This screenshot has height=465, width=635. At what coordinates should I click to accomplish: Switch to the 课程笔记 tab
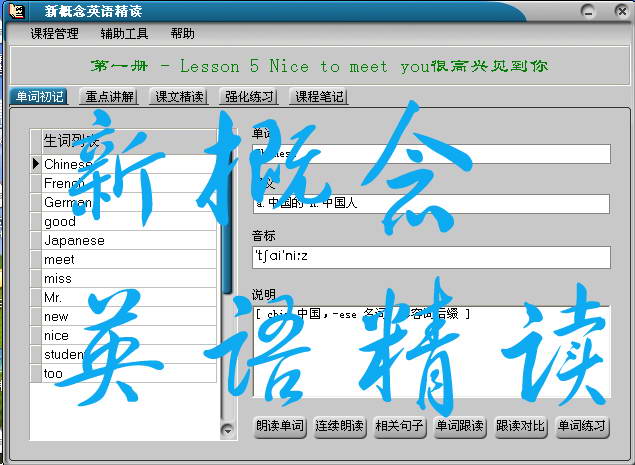coord(319,97)
